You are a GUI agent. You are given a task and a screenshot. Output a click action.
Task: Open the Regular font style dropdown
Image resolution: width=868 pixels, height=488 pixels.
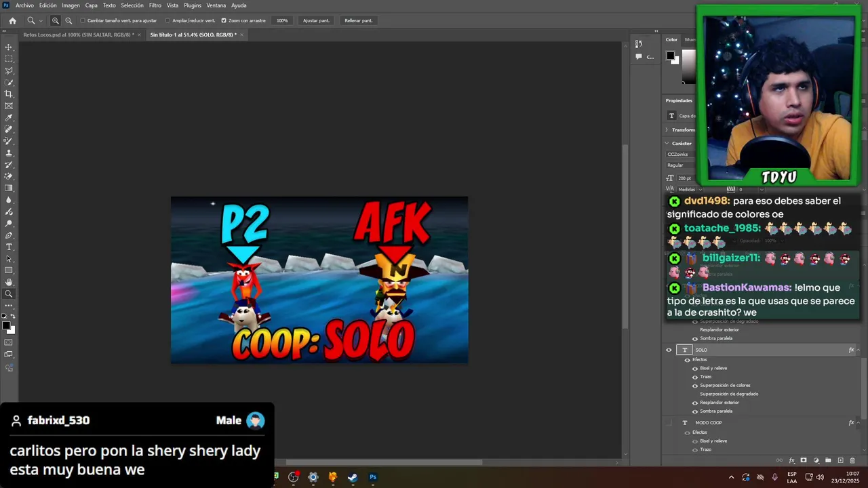click(x=680, y=165)
